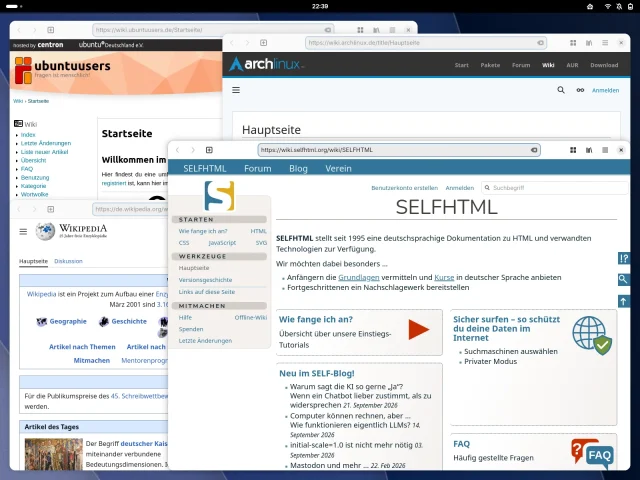640x480 pixels.
Task: Open Versionsgeschichte in SELFHTML sidebar
Action: (x=205, y=280)
